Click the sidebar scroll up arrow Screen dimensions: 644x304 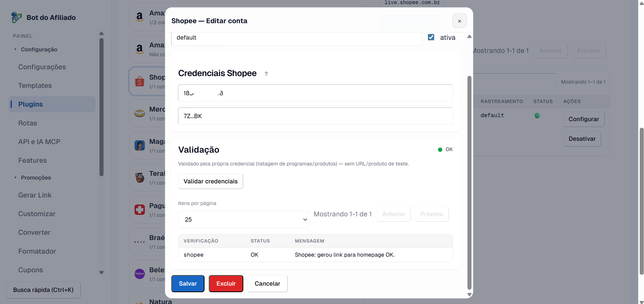click(x=101, y=33)
